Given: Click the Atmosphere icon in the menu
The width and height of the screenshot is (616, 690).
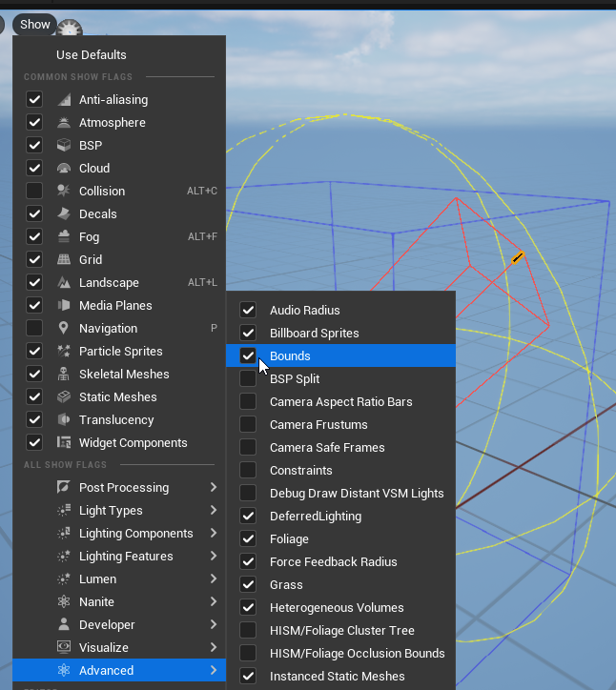Looking at the screenshot, I should tap(64, 123).
